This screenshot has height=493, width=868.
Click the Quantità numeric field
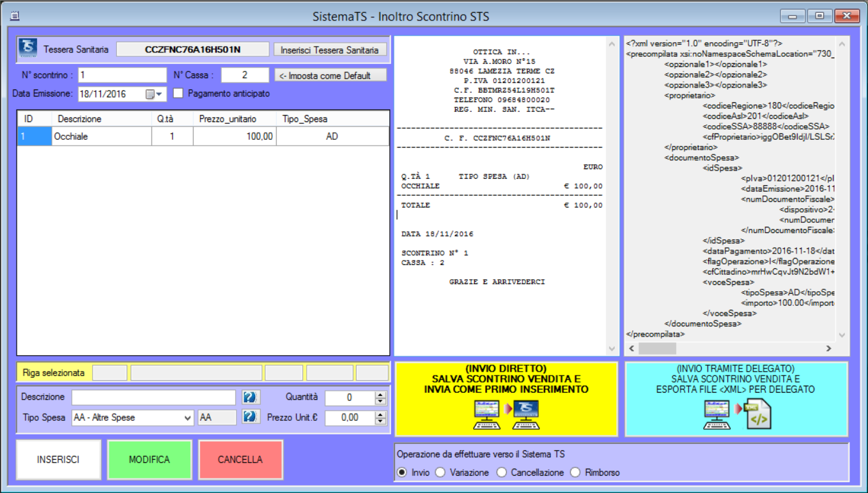350,398
